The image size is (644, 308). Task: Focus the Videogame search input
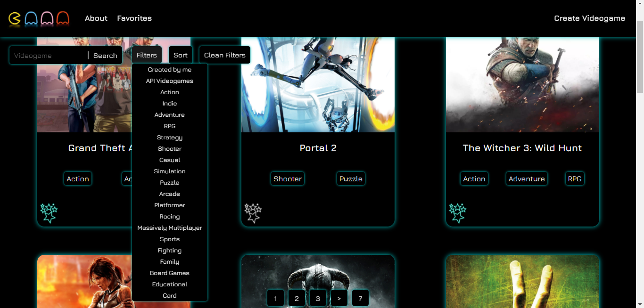tap(50, 56)
